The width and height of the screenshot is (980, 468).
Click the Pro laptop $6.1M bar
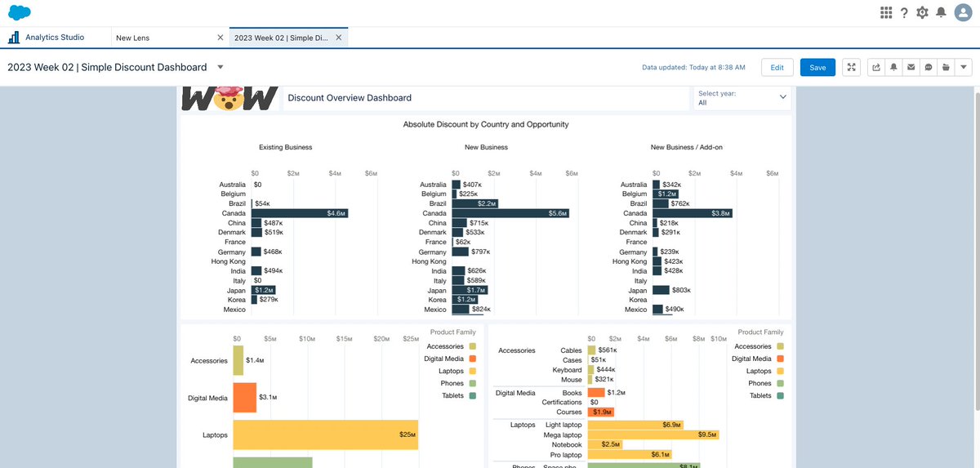630,454
